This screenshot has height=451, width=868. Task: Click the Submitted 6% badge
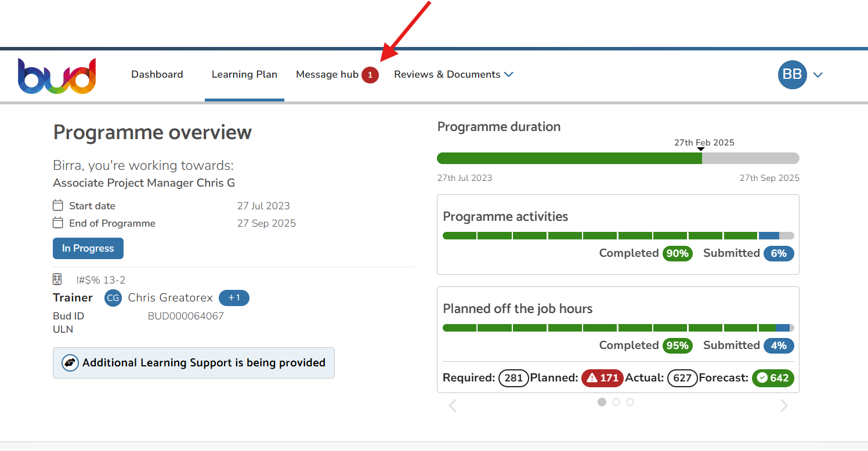pos(779,253)
